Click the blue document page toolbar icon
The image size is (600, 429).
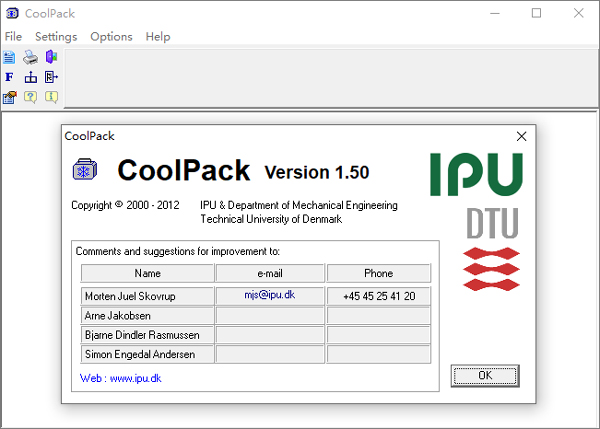point(9,57)
